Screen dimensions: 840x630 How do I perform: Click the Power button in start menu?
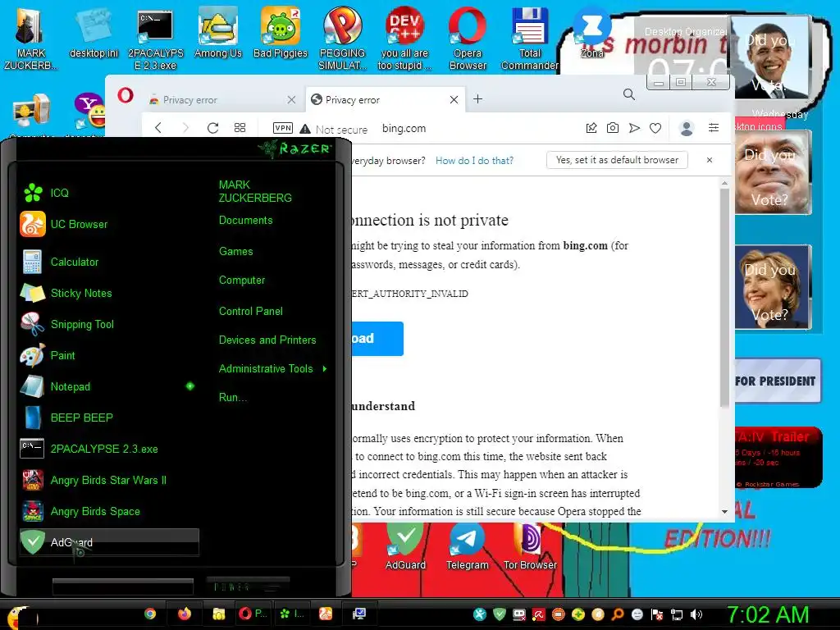click(248, 587)
